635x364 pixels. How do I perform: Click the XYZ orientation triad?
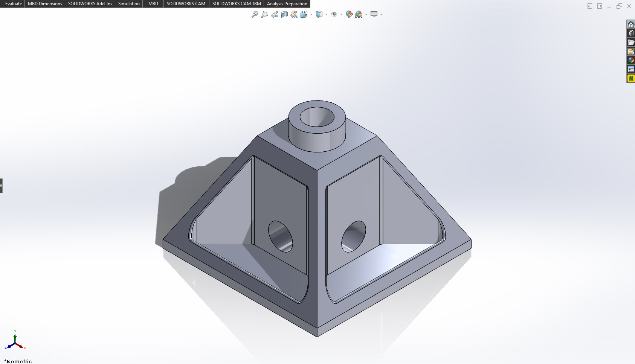(x=15, y=340)
